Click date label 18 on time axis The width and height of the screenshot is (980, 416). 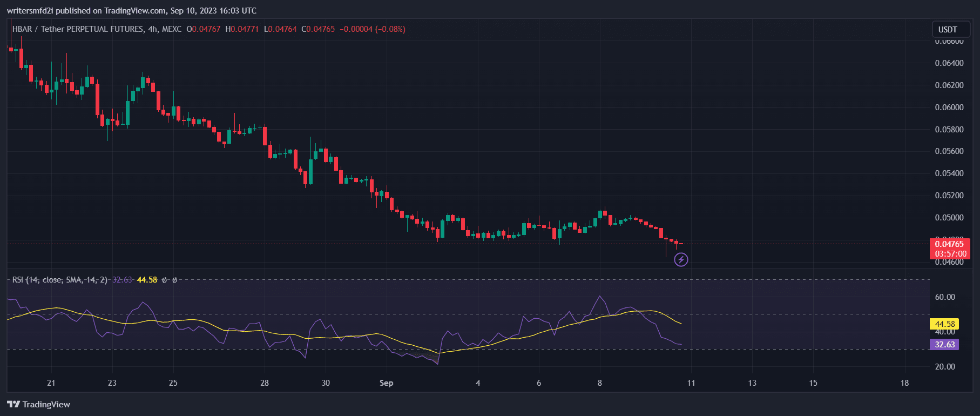(904, 383)
